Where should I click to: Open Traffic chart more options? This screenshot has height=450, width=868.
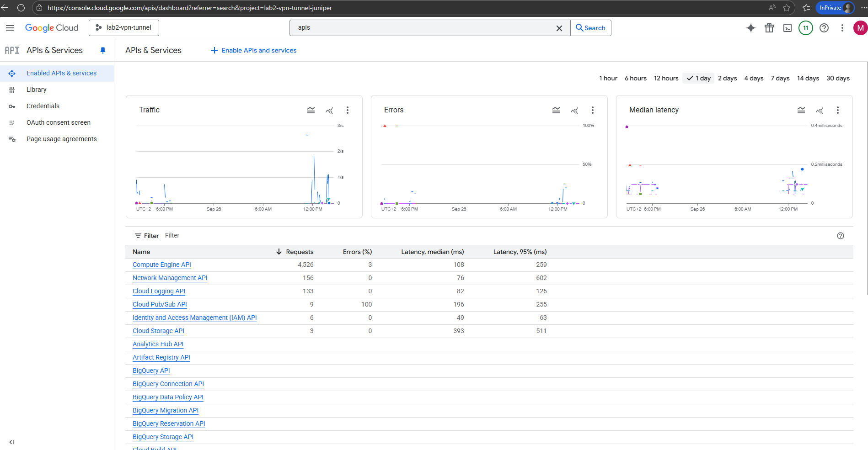point(348,110)
